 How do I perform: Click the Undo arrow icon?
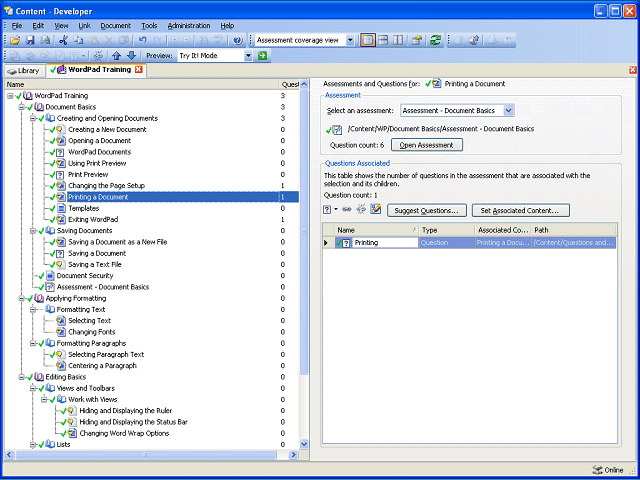142,40
